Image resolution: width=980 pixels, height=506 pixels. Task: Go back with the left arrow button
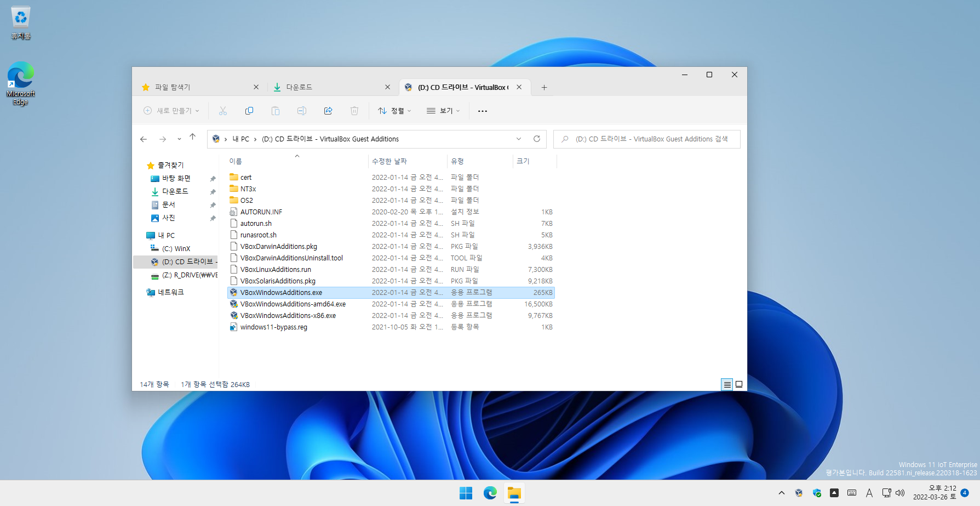pyautogui.click(x=144, y=139)
